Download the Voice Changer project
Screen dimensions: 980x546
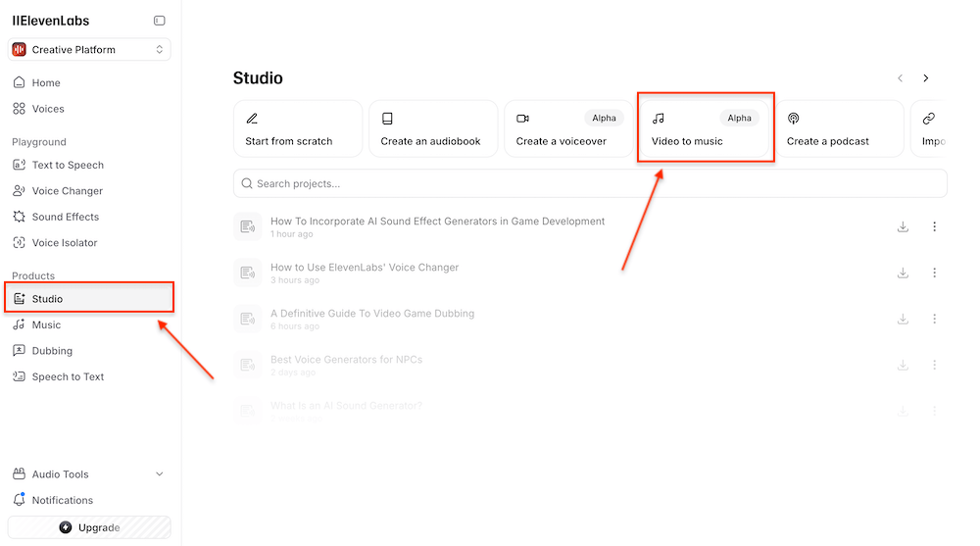pos(903,273)
